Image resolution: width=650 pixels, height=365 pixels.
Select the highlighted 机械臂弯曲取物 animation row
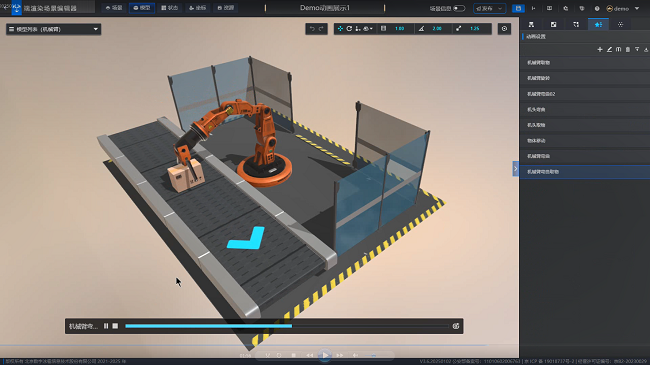coord(585,172)
